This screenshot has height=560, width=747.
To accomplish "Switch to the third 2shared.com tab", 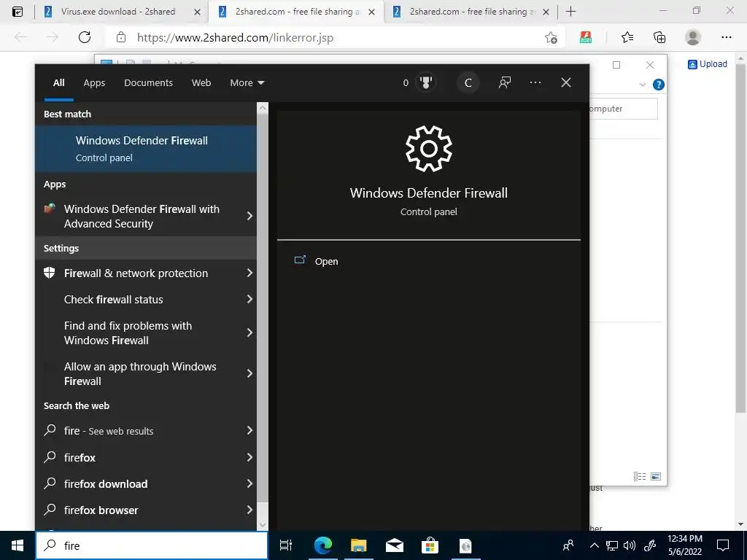I will 471,12.
